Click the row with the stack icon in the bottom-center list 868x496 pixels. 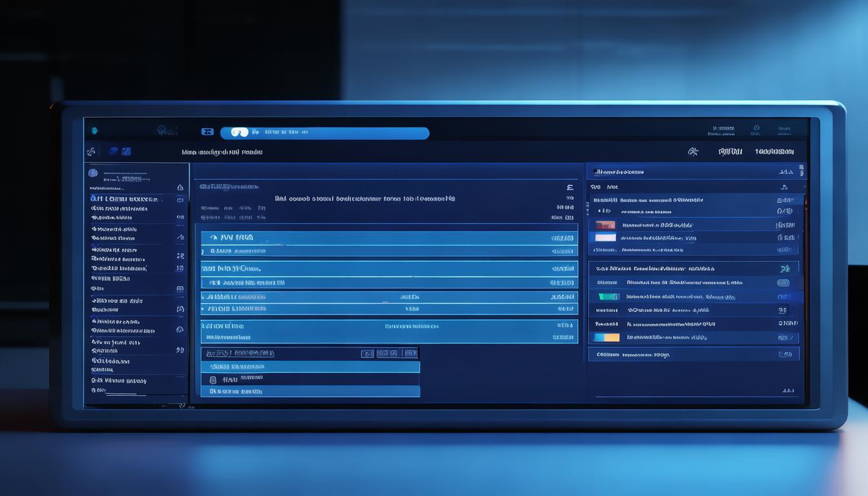tap(213, 380)
